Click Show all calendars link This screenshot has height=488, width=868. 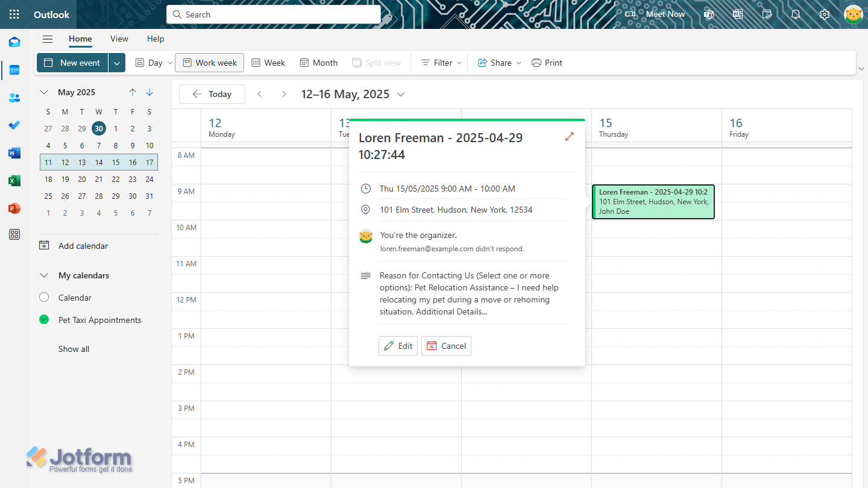(x=74, y=349)
